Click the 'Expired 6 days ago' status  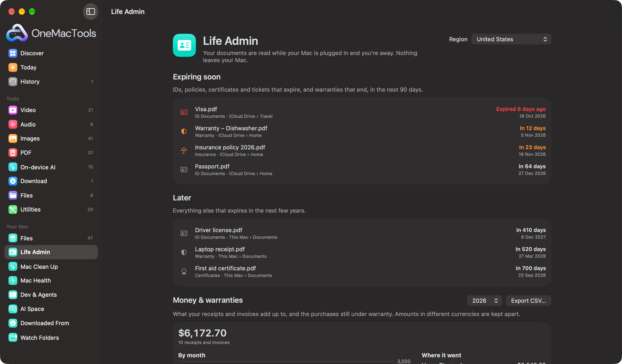click(521, 109)
